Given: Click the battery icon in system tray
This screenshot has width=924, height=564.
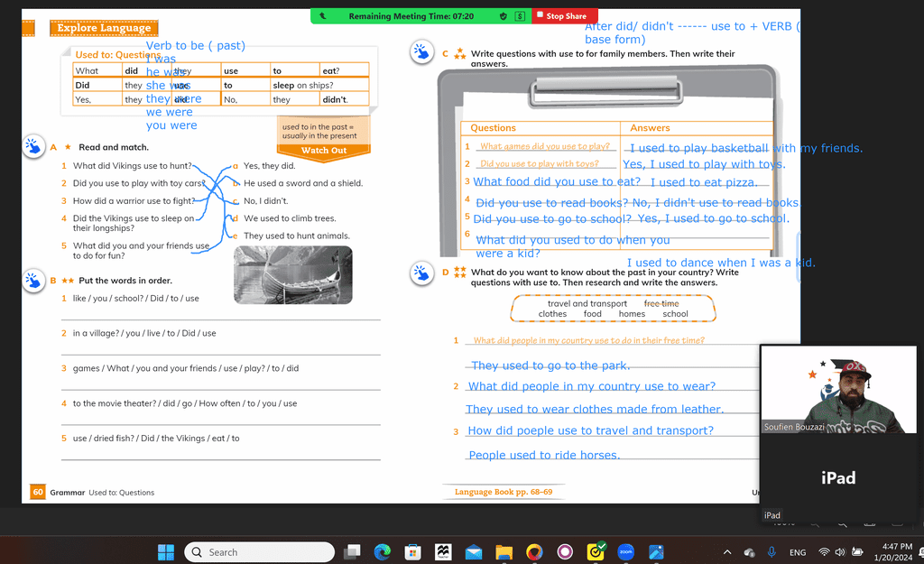Looking at the screenshot, I should point(857,552).
